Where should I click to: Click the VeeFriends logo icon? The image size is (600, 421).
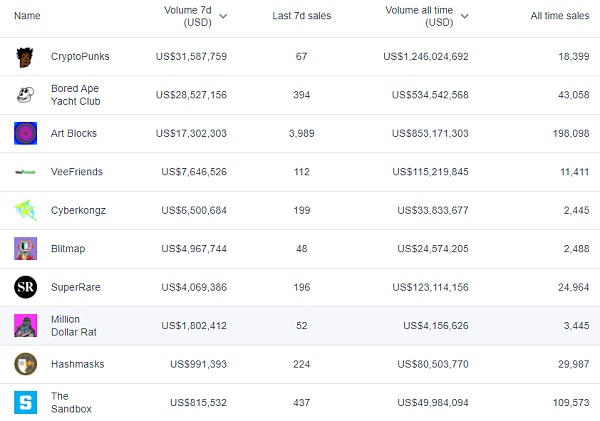click(25, 172)
